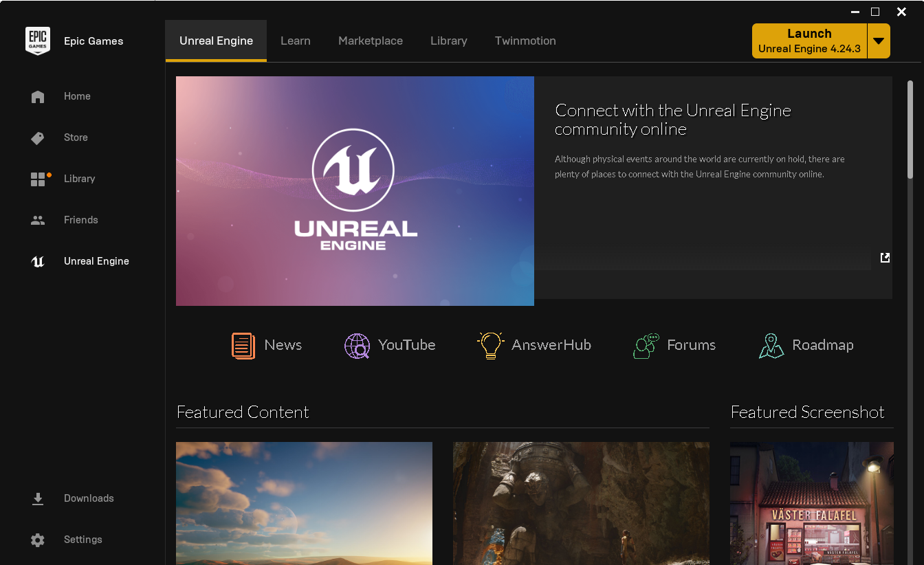Go to Home in the sidebar

(x=77, y=96)
